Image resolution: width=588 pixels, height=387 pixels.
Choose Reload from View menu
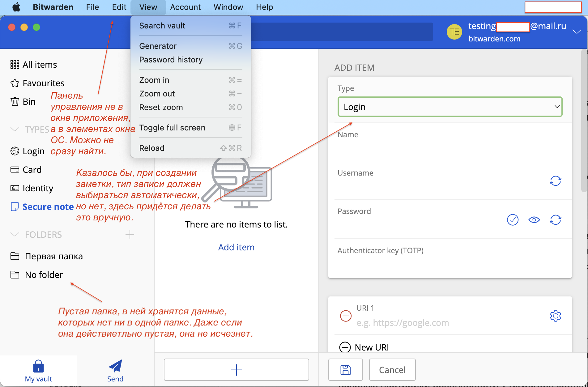click(x=190, y=148)
